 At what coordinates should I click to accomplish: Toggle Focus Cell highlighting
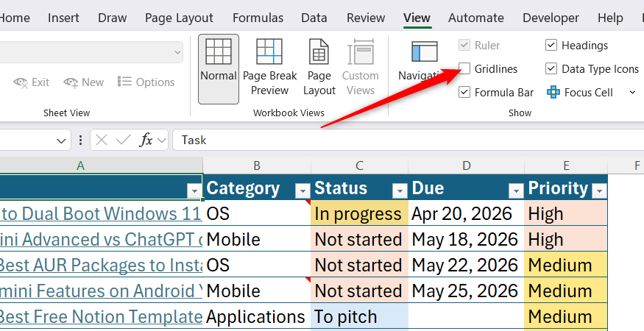tap(580, 93)
